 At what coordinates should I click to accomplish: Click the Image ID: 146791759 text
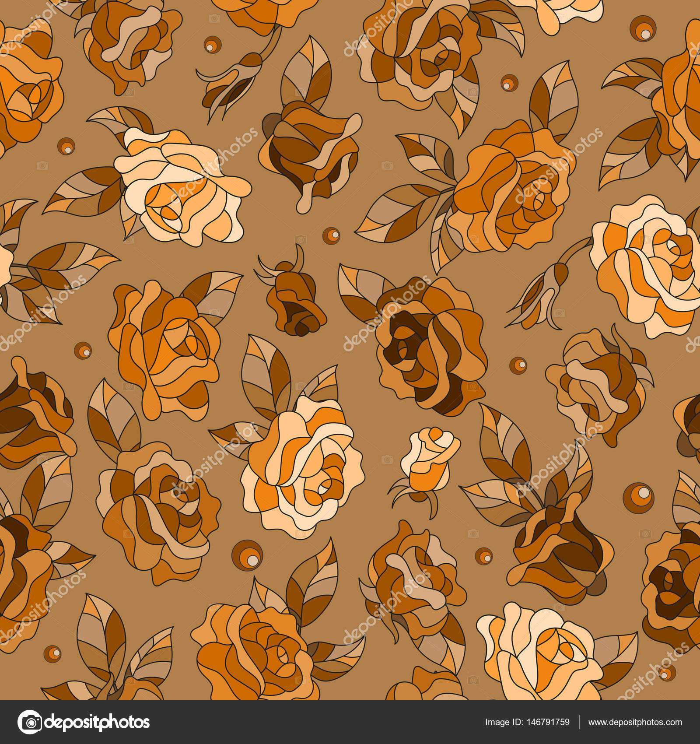(527, 723)
